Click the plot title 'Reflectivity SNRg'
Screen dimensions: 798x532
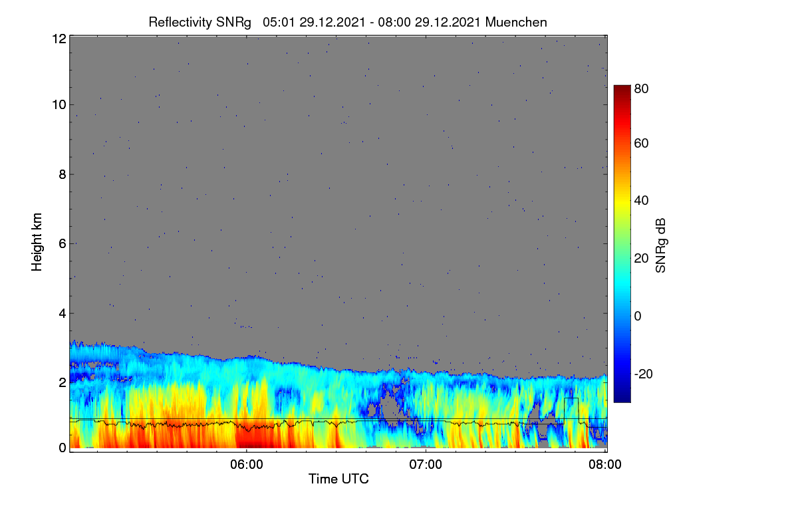[200, 22]
